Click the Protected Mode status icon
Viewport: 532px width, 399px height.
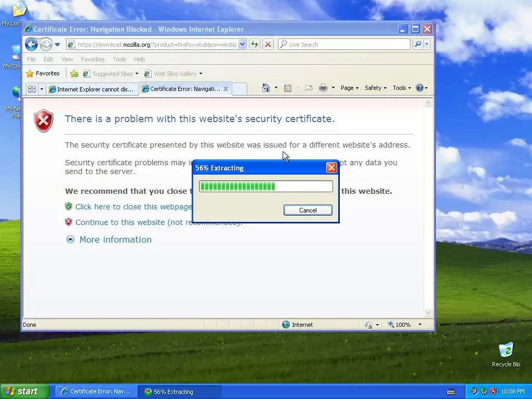(x=368, y=325)
